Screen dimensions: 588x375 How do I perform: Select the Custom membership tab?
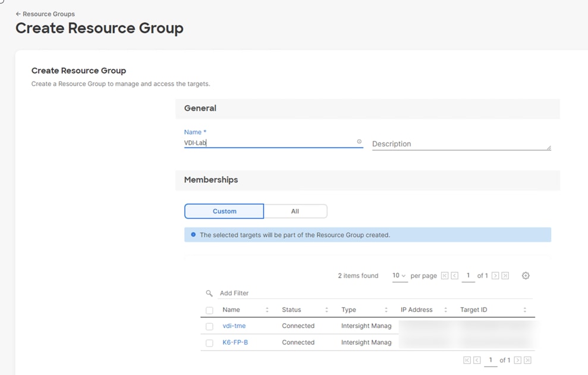pyautogui.click(x=224, y=211)
